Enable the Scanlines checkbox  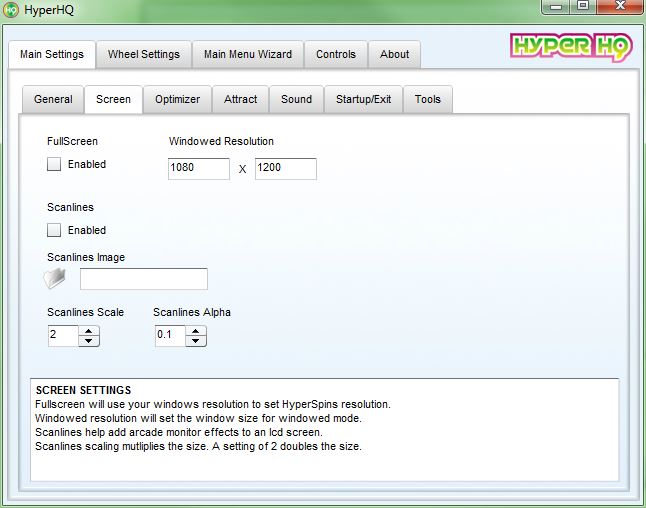(x=54, y=231)
